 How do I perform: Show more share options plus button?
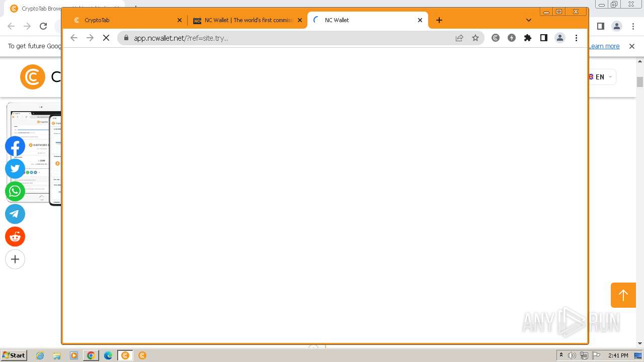15,259
